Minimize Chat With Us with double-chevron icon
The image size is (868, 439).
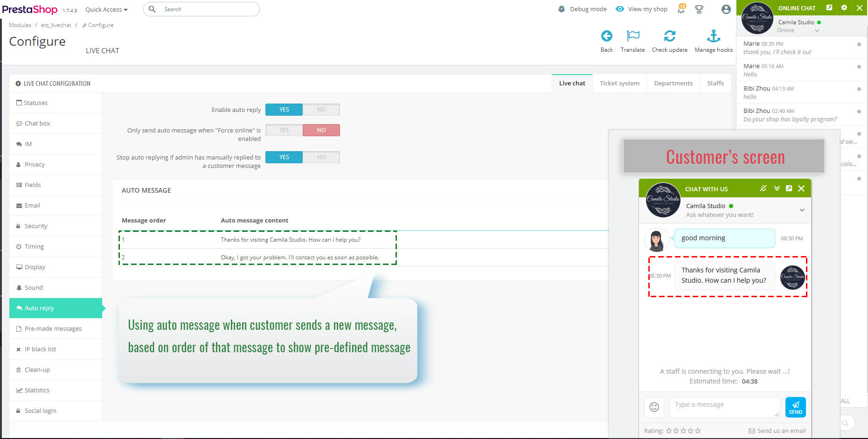point(777,188)
